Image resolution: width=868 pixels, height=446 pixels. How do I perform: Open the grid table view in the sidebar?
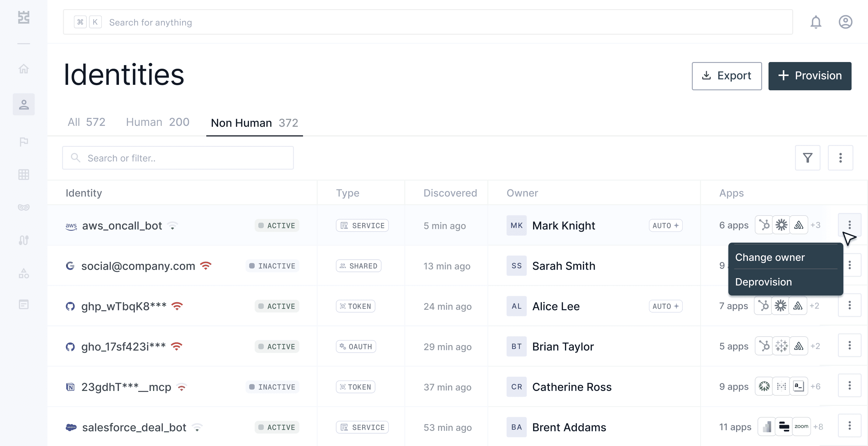click(24, 175)
